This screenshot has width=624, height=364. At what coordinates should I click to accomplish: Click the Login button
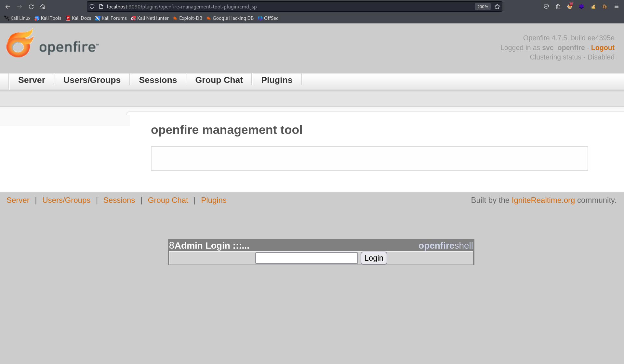click(x=374, y=258)
